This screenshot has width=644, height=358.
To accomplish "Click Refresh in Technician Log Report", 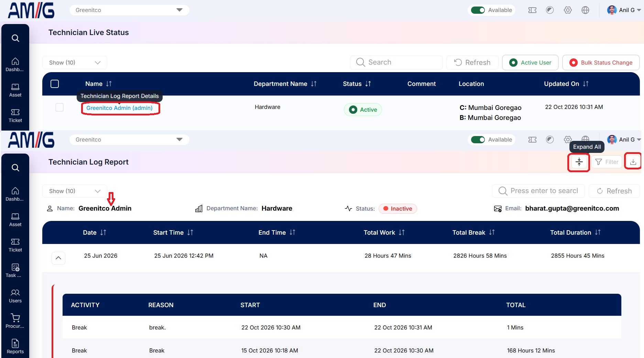I will (x=614, y=191).
